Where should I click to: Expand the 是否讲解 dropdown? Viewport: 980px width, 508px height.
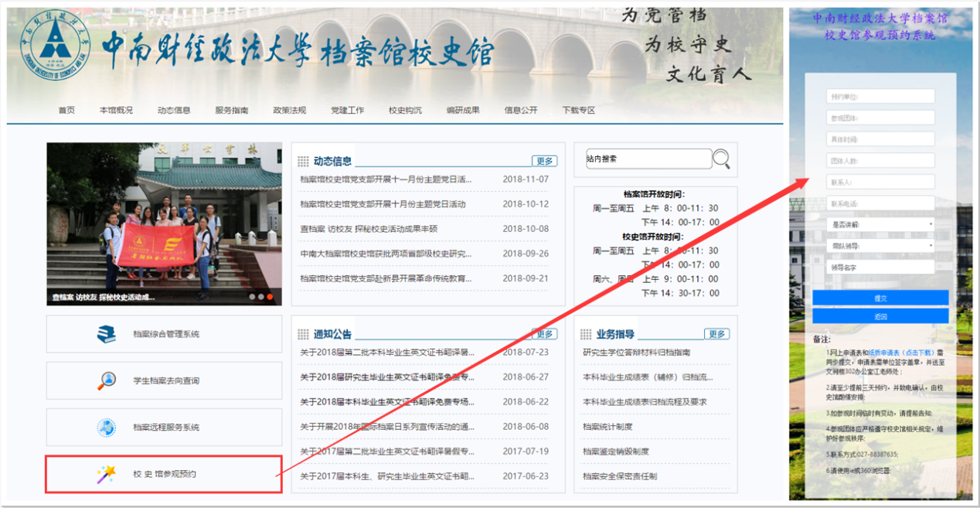(x=880, y=224)
